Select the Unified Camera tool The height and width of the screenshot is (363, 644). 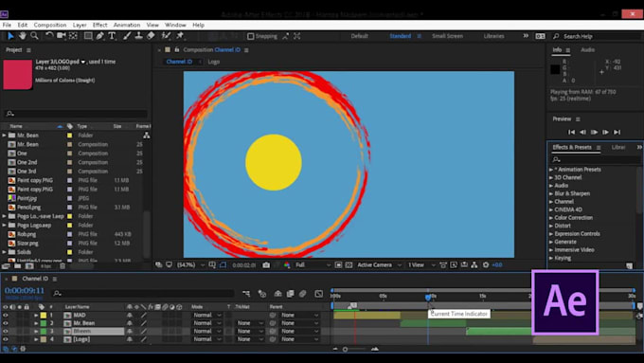[62, 36]
